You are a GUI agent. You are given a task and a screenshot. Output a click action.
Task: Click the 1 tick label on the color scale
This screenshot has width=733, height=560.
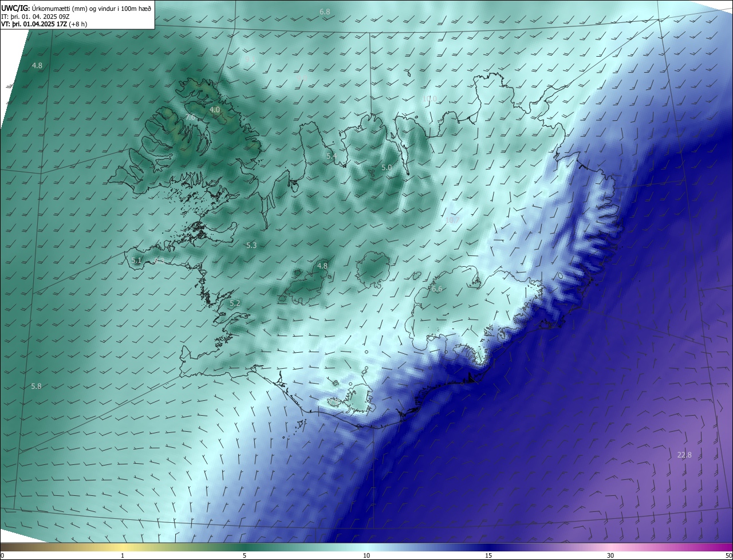pyautogui.click(x=123, y=555)
